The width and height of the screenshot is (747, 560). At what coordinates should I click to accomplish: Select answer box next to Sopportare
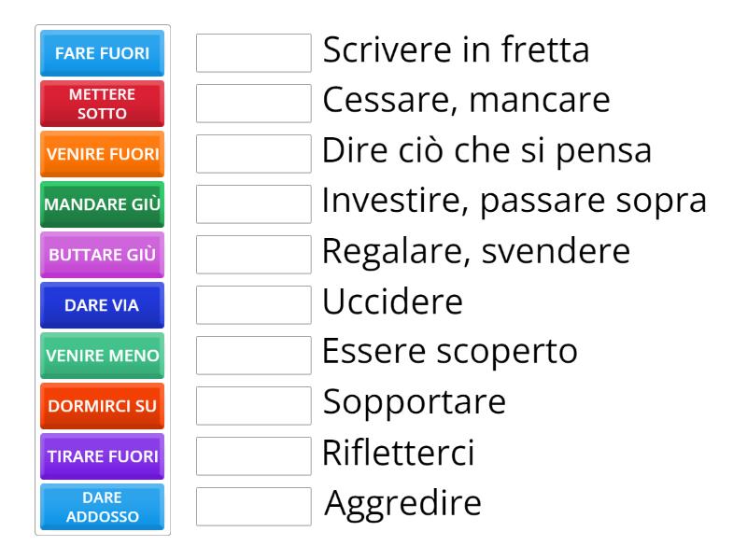coord(254,406)
